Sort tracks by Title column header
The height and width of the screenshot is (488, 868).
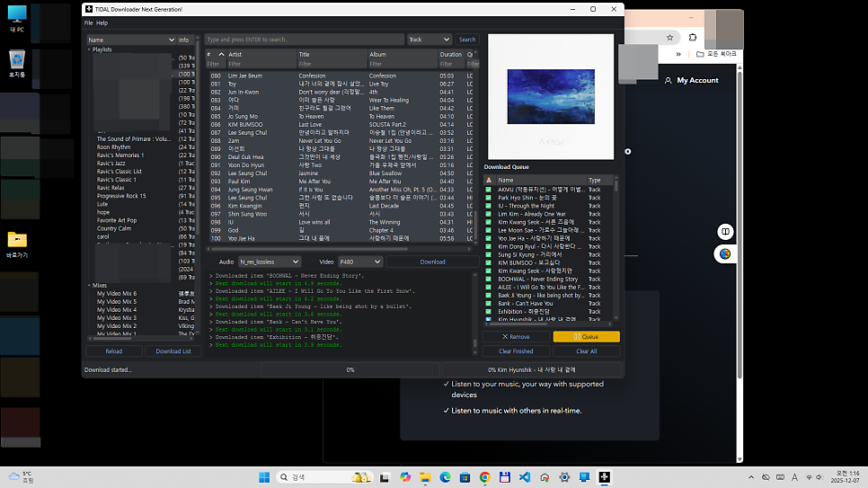[x=332, y=54]
